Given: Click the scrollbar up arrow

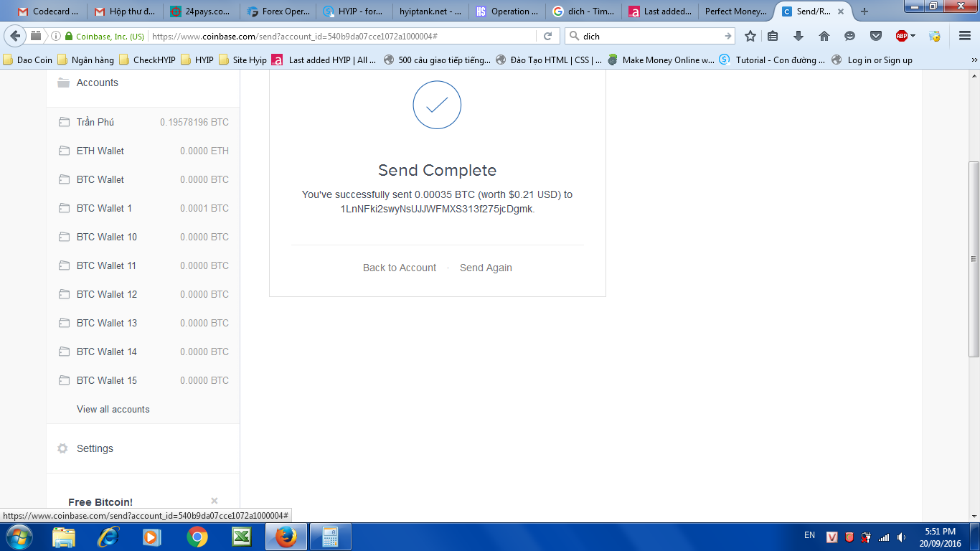Looking at the screenshot, I should [974, 76].
